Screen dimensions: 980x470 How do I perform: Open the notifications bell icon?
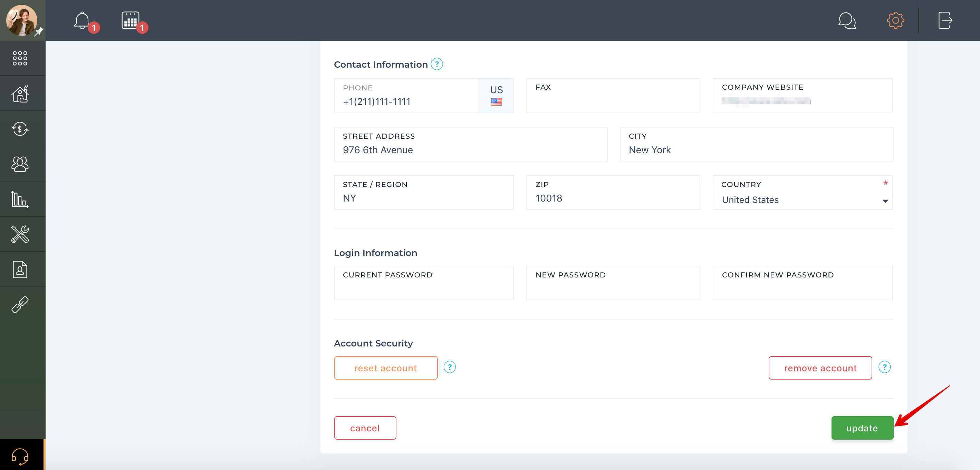click(x=82, y=21)
